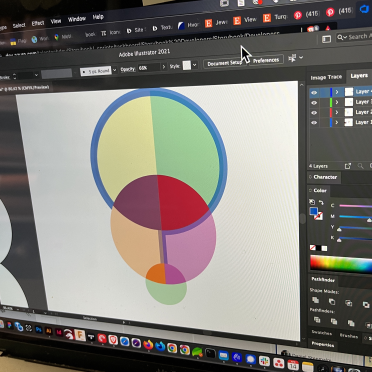The height and width of the screenshot is (372, 372).
Task: Select the 5 pt. Round brush field
Action: pos(96,71)
